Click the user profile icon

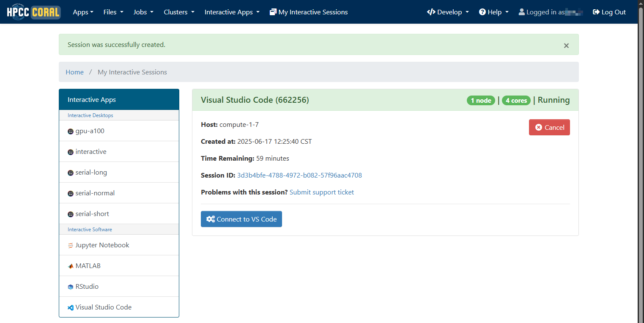point(522,12)
